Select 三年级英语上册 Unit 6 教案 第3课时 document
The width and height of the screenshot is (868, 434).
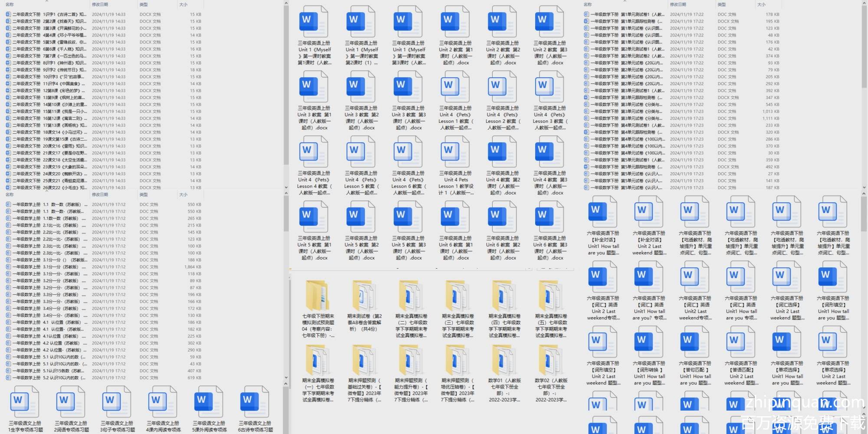[x=550, y=217]
